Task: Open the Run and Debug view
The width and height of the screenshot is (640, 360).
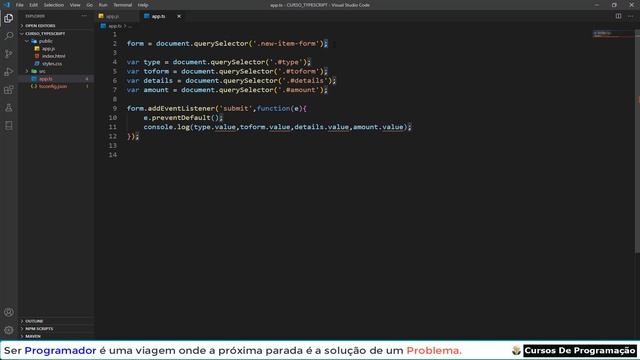Action: coord(9,72)
